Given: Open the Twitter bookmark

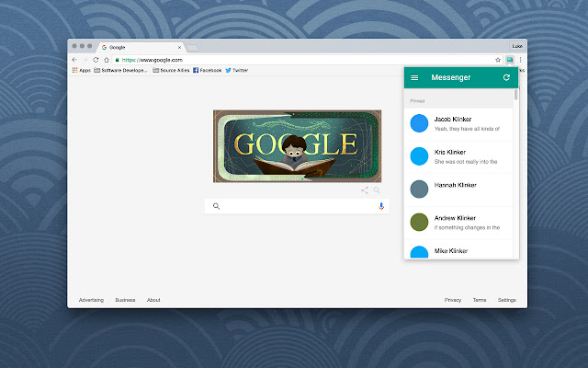Looking at the screenshot, I should [237, 70].
